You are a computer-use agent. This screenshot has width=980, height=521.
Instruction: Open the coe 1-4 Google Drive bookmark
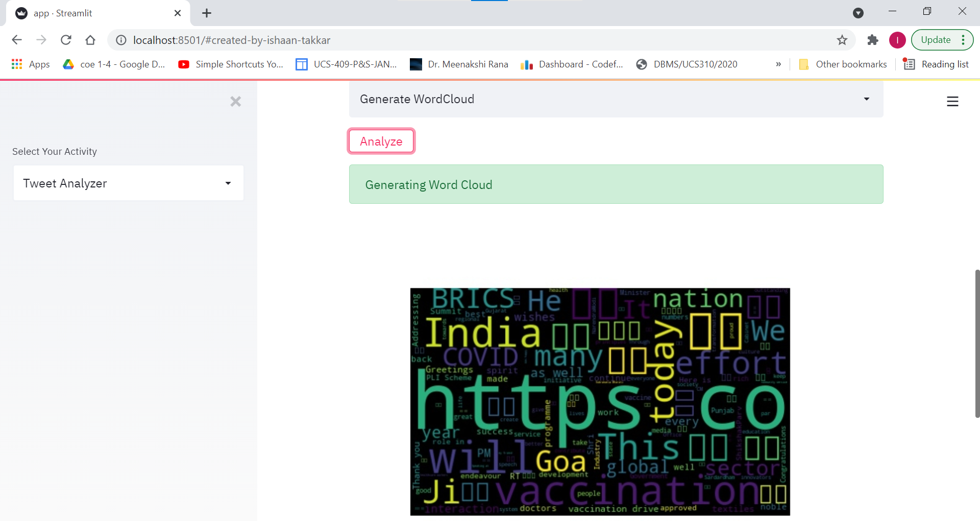(x=114, y=64)
